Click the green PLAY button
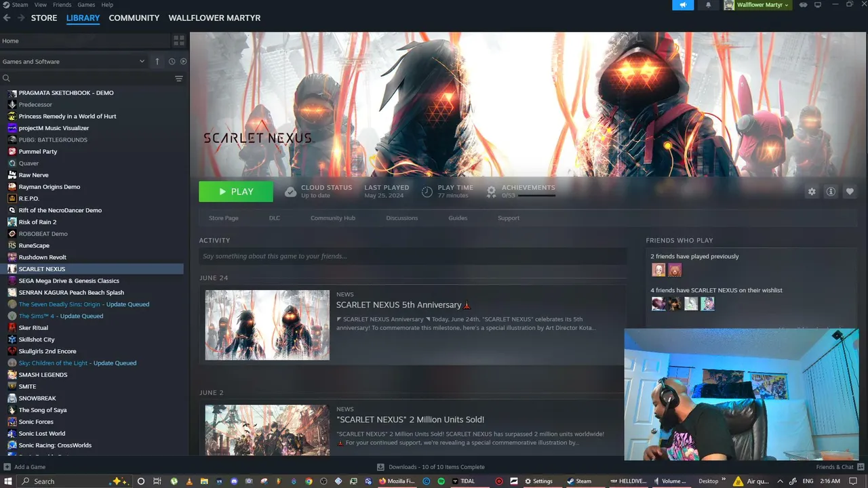This screenshot has width=868, height=488. pos(236,192)
